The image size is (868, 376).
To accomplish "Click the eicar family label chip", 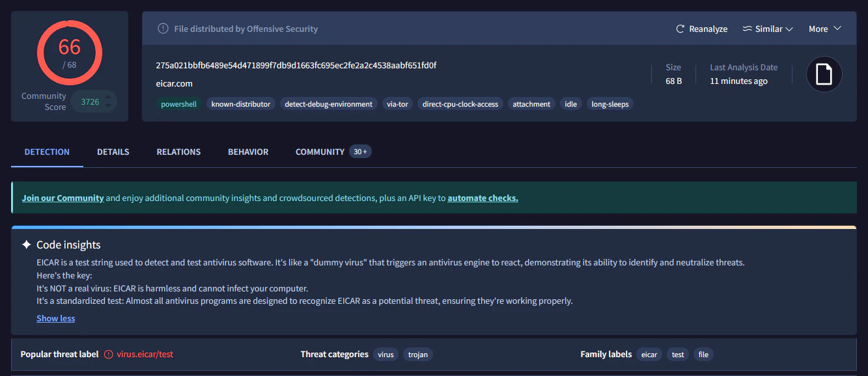I will [x=649, y=355].
